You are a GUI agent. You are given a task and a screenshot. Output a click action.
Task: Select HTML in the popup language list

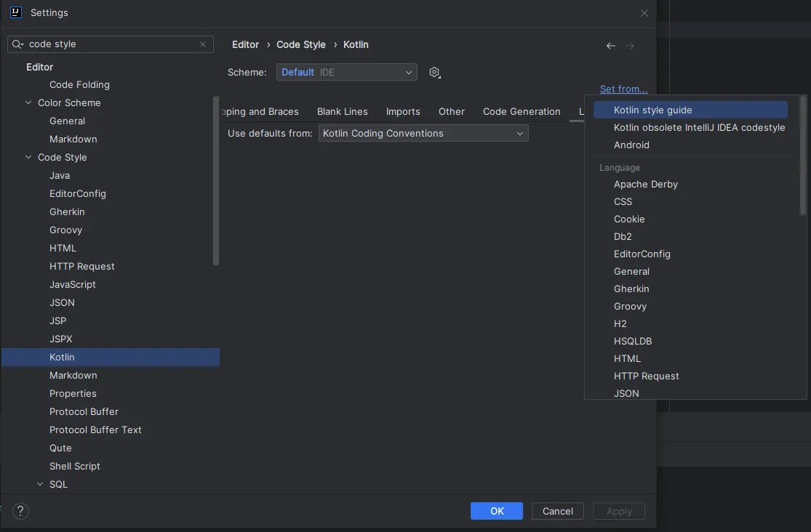point(690,358)
